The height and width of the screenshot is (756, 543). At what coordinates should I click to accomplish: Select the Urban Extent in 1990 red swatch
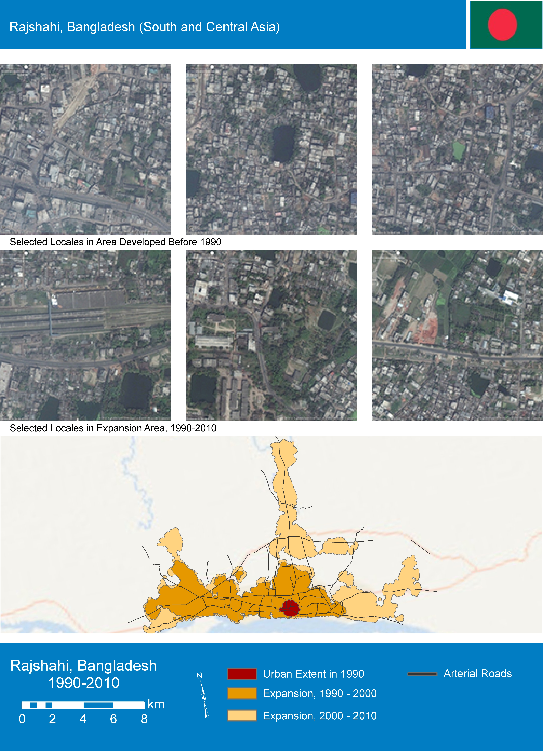click(242, 674)
